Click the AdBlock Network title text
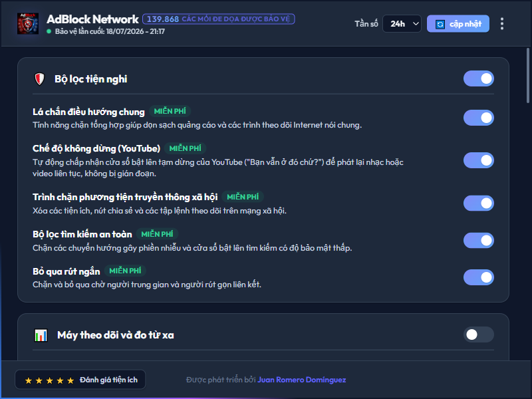This screenshot has height=399, width=532. click(92, 19)
